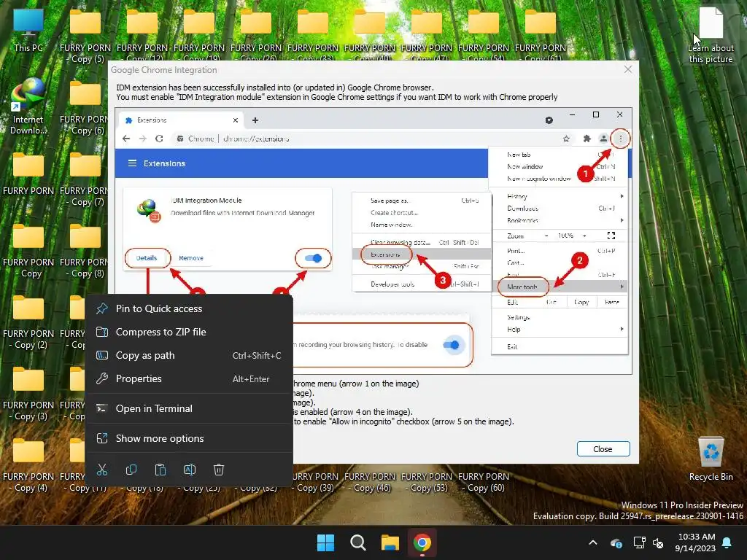Select the desktop folder labeled Copy (46)

coord(370,482)
